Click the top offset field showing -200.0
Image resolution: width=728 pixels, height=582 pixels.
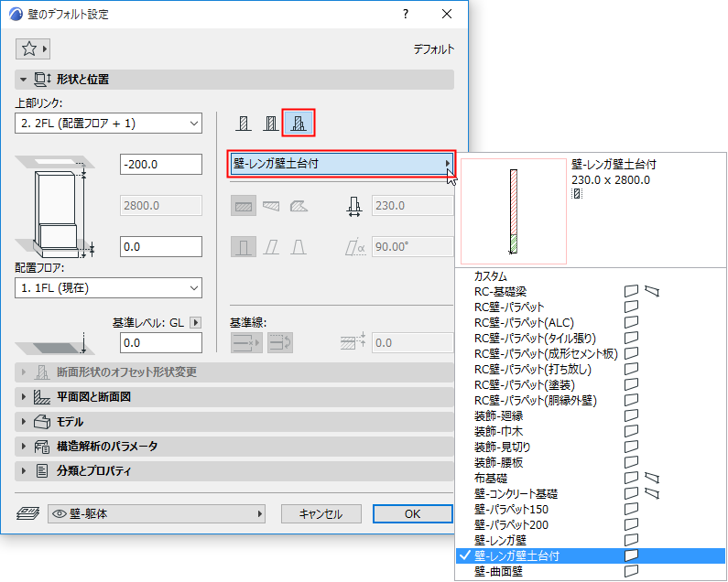[161, 165]
